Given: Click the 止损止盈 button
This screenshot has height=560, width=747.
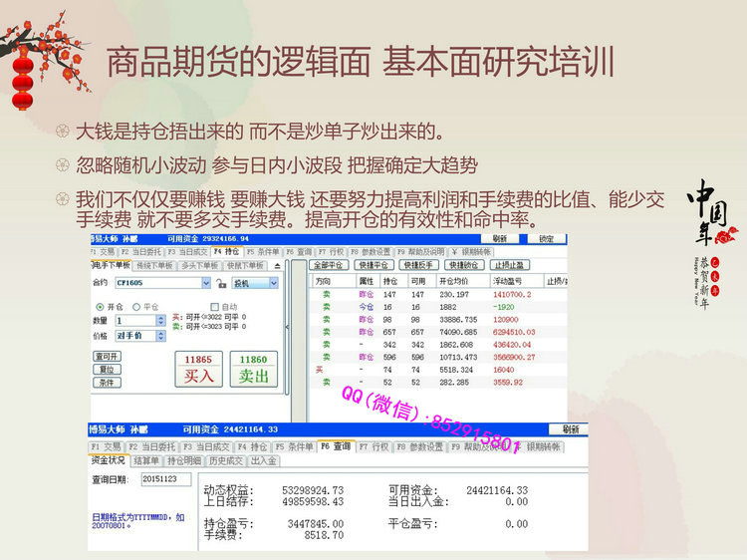Looking at the screenshot, I should [x=510, y=266].
